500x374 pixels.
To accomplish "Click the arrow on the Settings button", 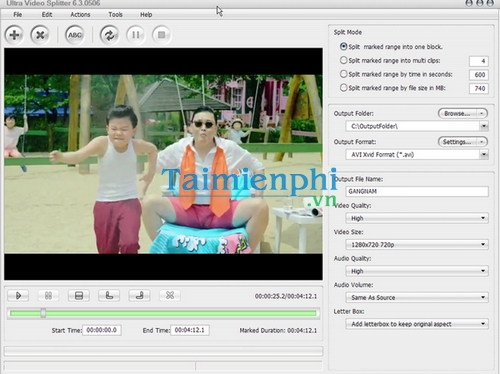I will tap(482, 142).
